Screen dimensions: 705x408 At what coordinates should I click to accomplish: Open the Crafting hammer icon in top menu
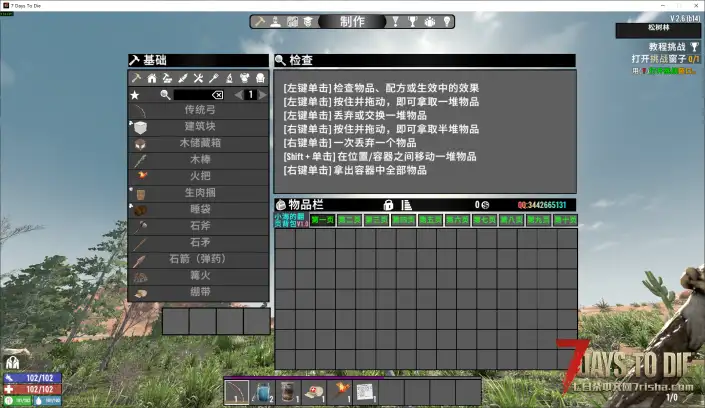(259, 22)
